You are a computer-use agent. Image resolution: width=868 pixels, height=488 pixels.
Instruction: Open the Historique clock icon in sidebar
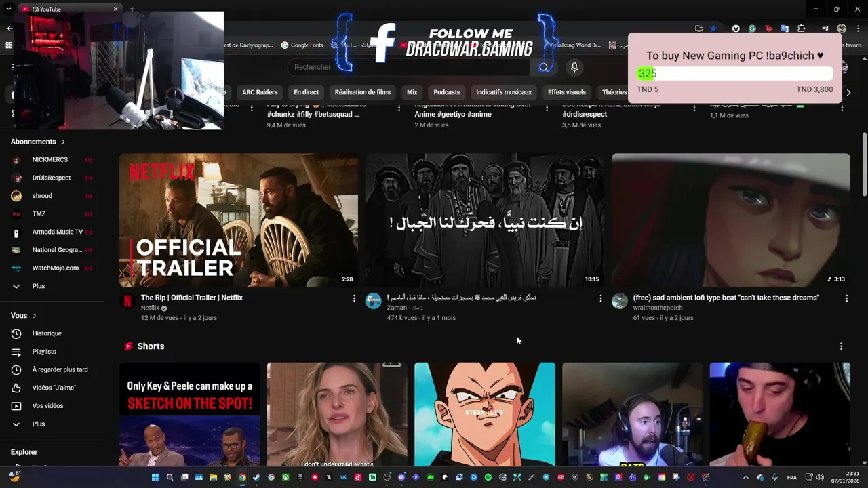(16, 333)
